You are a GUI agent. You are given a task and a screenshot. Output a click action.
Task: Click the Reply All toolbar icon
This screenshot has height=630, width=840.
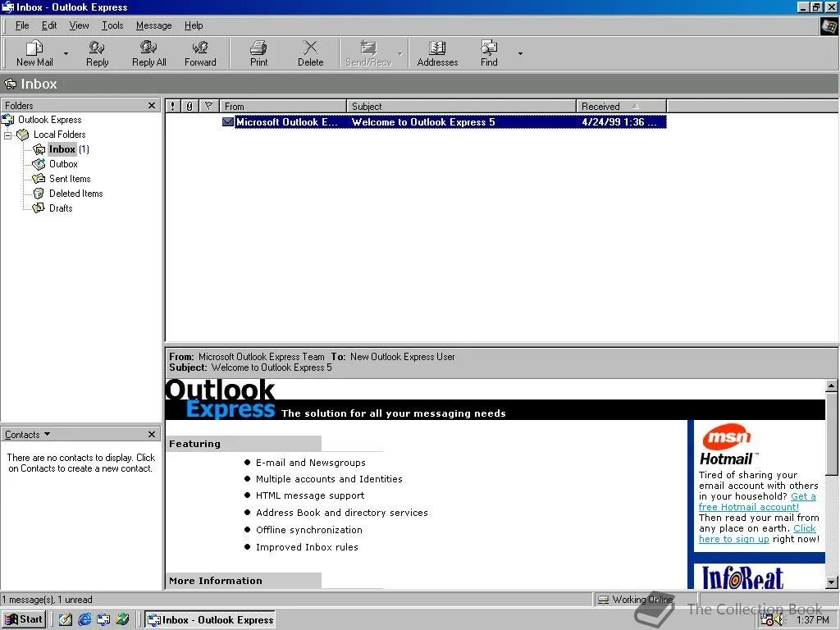click(x=149, y=53)
